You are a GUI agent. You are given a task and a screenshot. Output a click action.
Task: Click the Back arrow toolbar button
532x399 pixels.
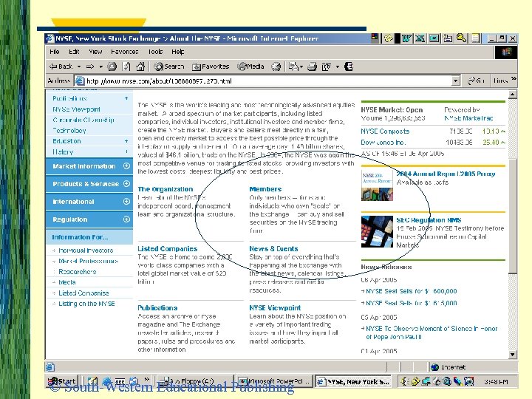(61, 66)
